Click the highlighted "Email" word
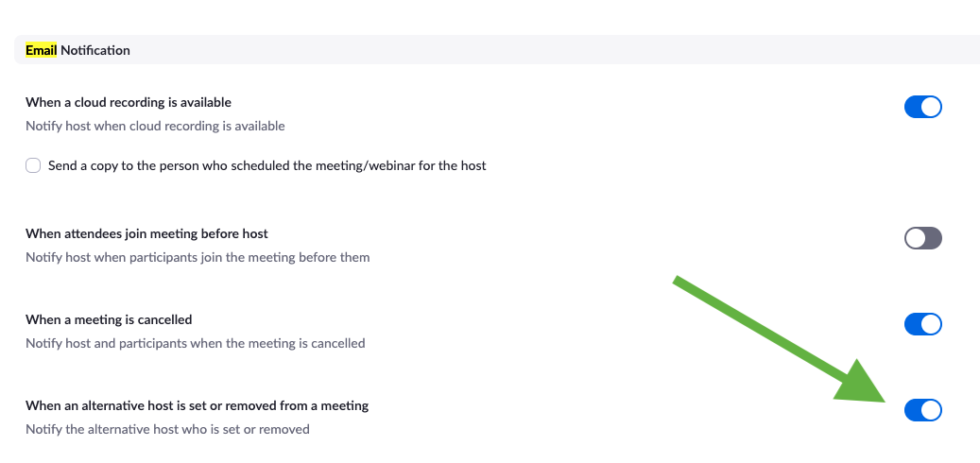This screenshot has height=463, width=980. click(x=42, y=50)
